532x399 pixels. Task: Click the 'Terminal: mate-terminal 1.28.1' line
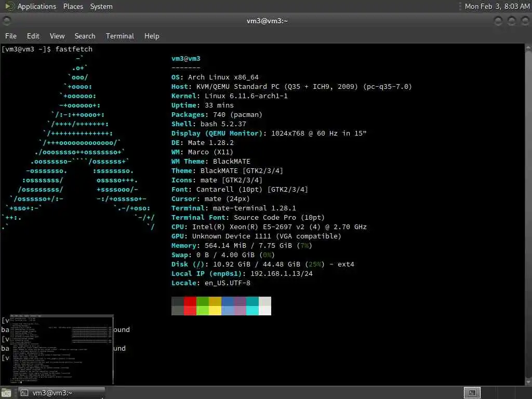[x=233, y=208]
